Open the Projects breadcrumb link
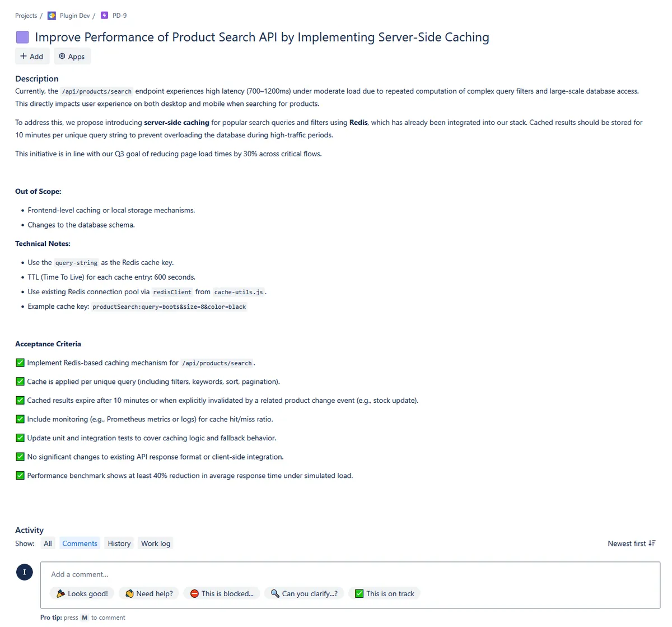The height and width of the screenshot is (627, 672). 26,16
